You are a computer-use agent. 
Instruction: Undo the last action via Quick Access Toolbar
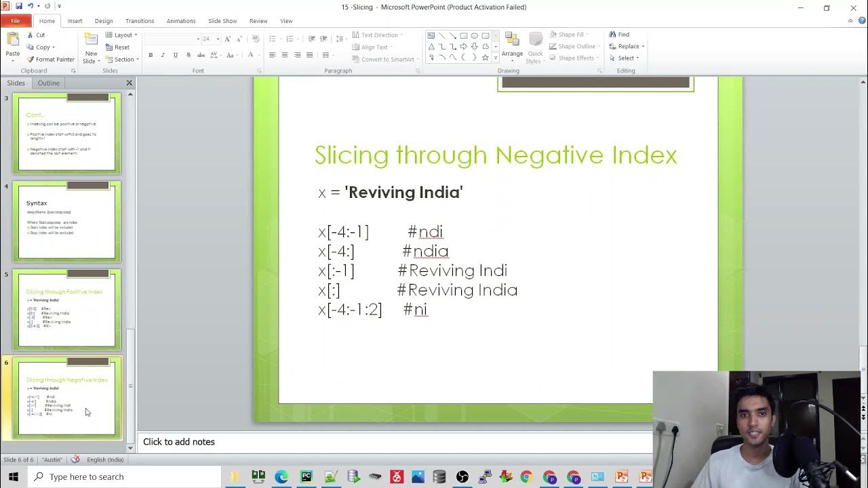click(x=31, y=6)
